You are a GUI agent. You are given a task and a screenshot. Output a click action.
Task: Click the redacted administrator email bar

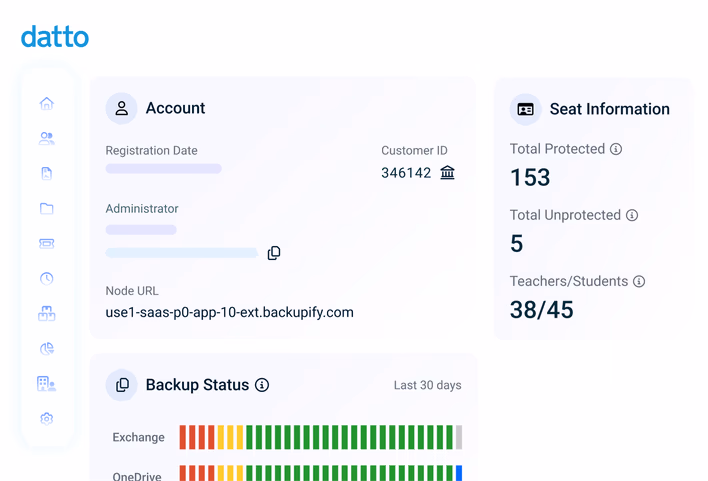pos(182,252)
